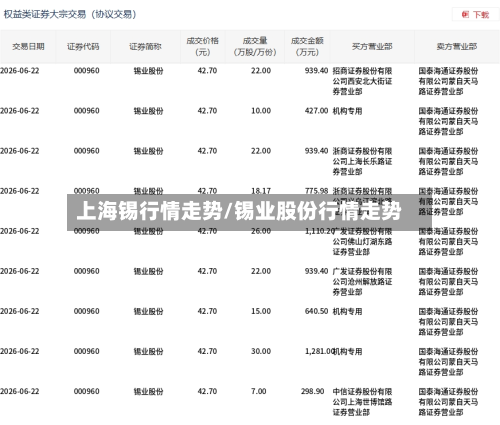
Task: Click the 下载 download button
Action: [x=475, y=14]
